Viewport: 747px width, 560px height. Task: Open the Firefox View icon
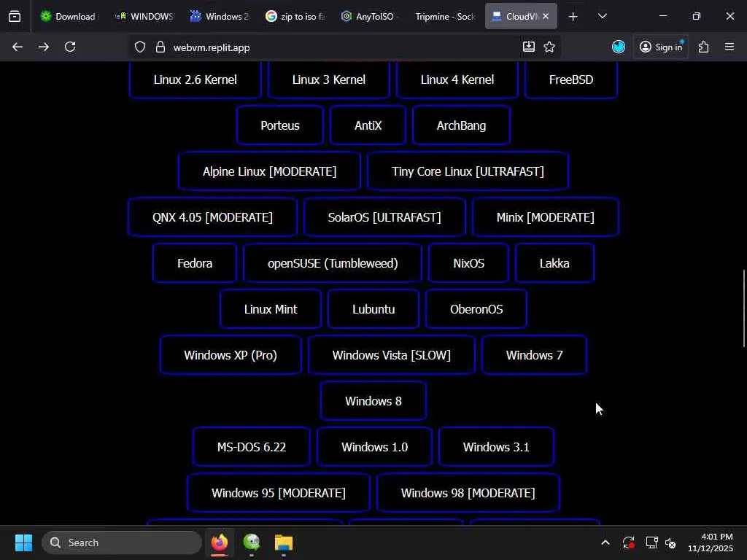[x=15, y=16]
